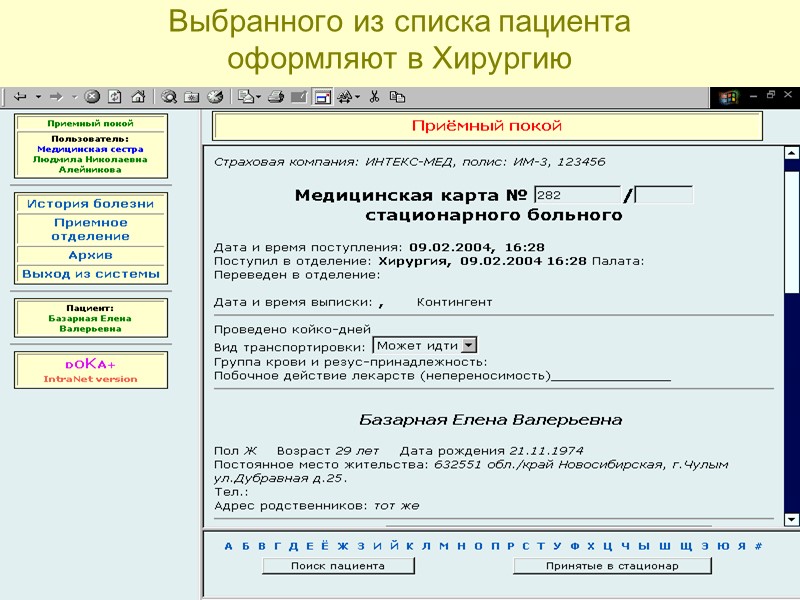Image resolution: width=800 pixels, height=600 pixels.
Task: Filter patients by letter Т
Action: pos(541,546)
